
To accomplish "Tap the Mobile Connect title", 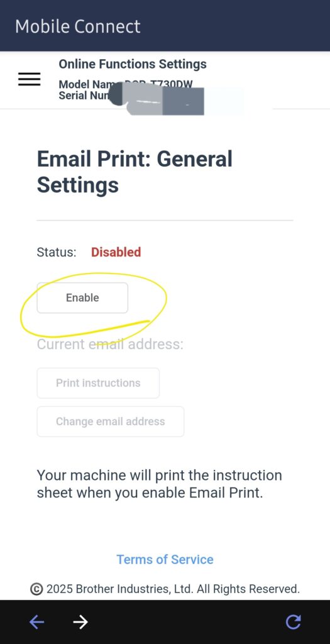I will pos(78,26).
